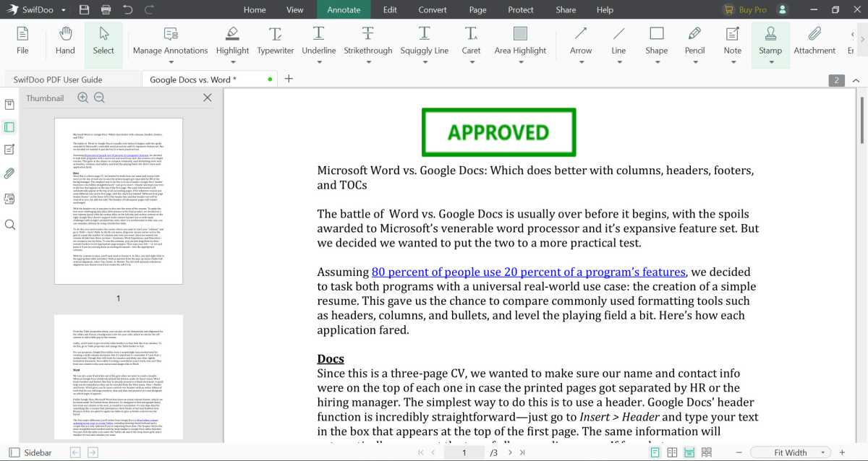Image resolution: width=868 pixels, height=461 pixels.
Task: Open the user account profile icon
Action: coord(782,10)
